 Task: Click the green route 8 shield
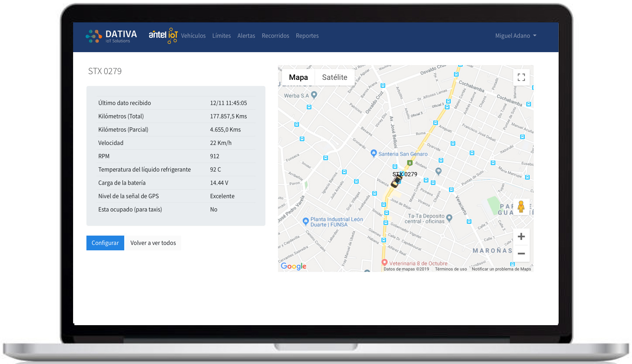point(409,163)
